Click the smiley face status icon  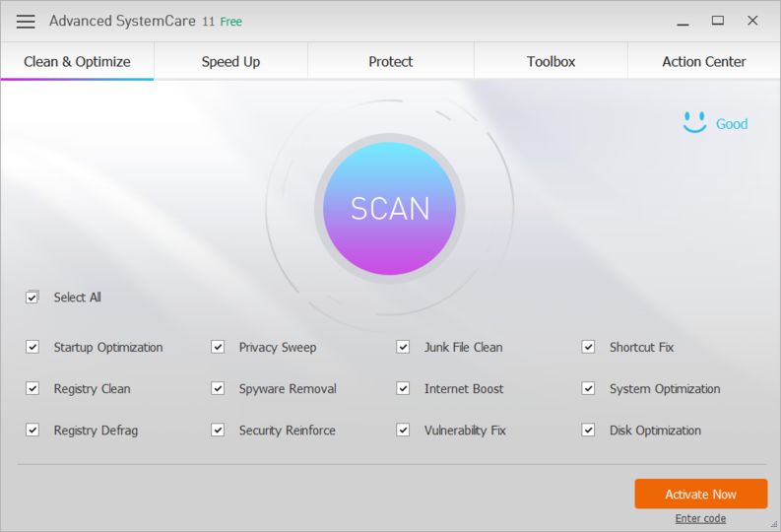[694, 122]
